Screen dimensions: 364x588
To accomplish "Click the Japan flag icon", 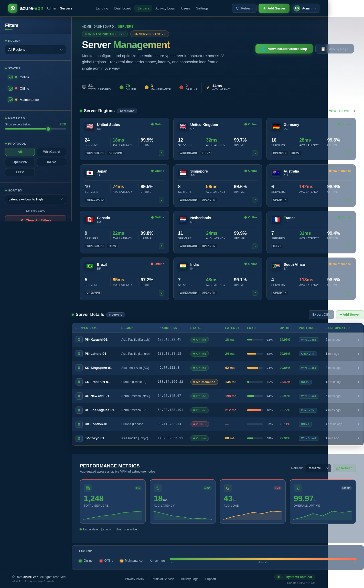I will coord(90,173).
